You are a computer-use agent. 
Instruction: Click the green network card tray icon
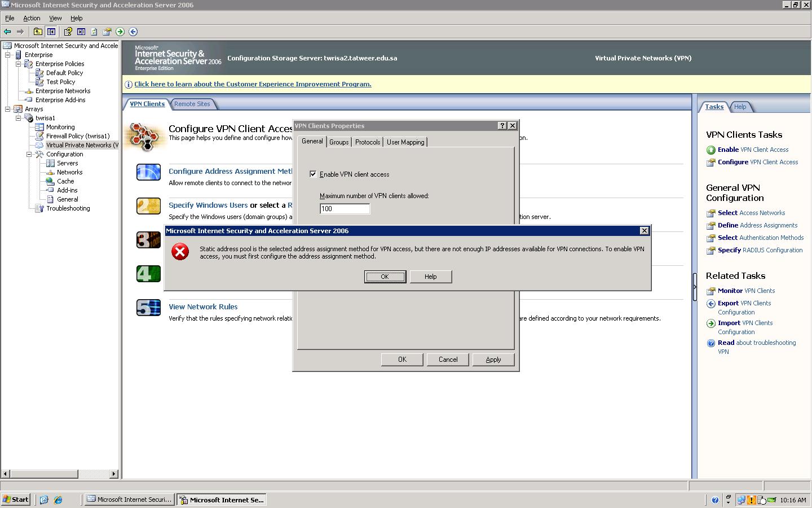[771, 500]
